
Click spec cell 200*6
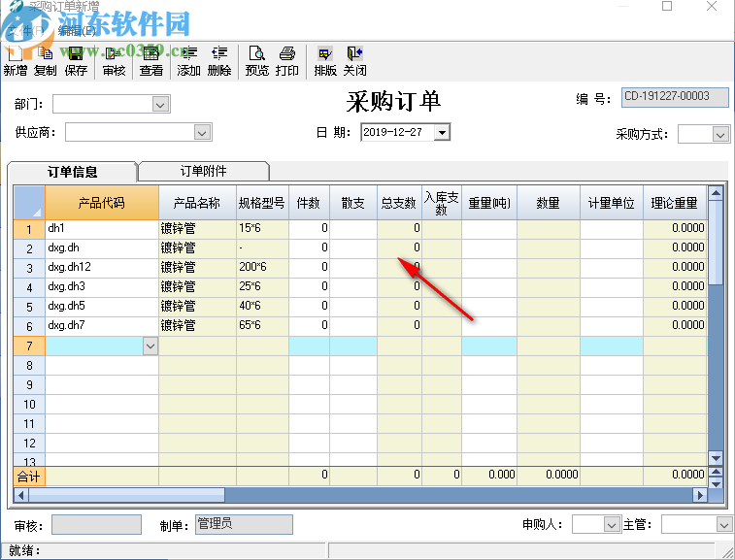(x=262, y=268)
